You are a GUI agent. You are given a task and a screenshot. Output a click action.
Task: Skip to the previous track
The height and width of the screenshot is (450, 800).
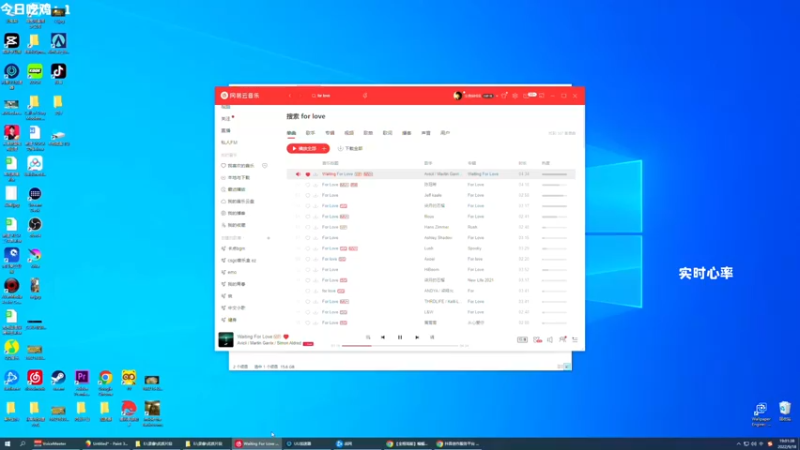[383, 337]
